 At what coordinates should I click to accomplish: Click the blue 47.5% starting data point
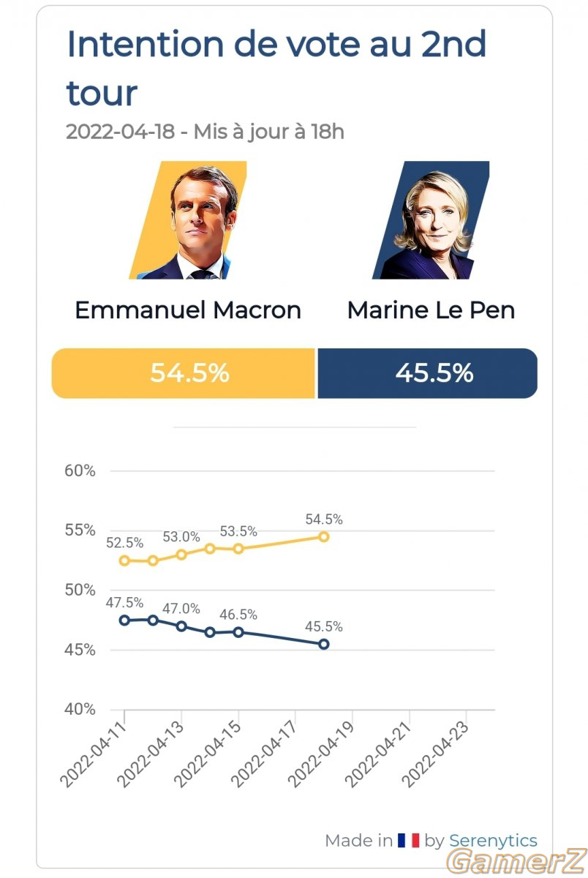(124, 620)
